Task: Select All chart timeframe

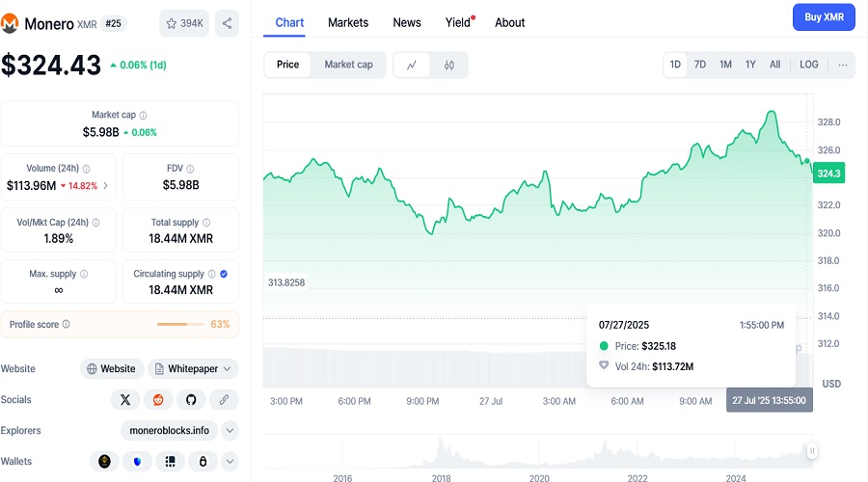Action: (775, 65)
